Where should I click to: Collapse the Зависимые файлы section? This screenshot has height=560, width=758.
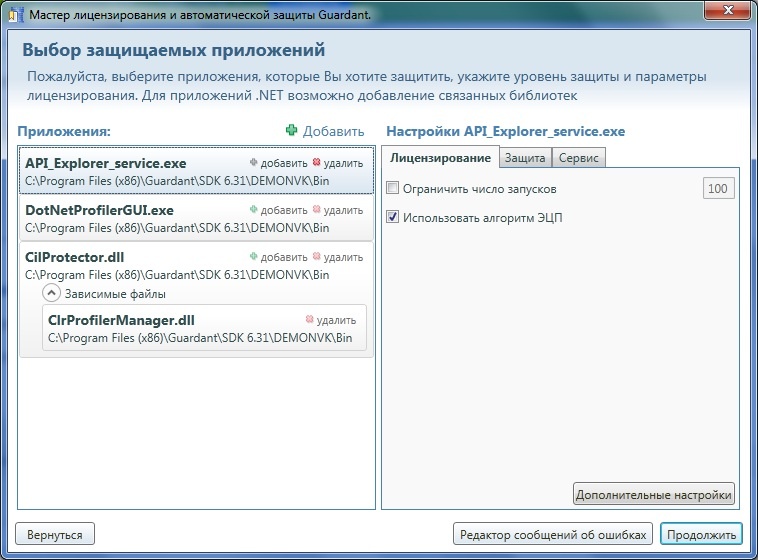pyautogui.click(x=51, y=294)
